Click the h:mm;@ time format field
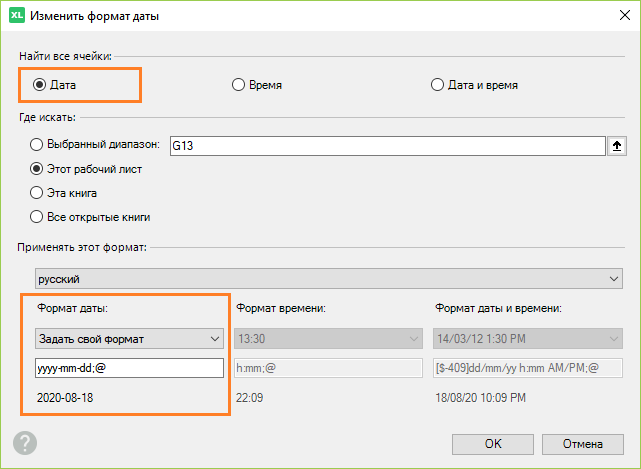This screenshot has height=469, width=641. 327,368
